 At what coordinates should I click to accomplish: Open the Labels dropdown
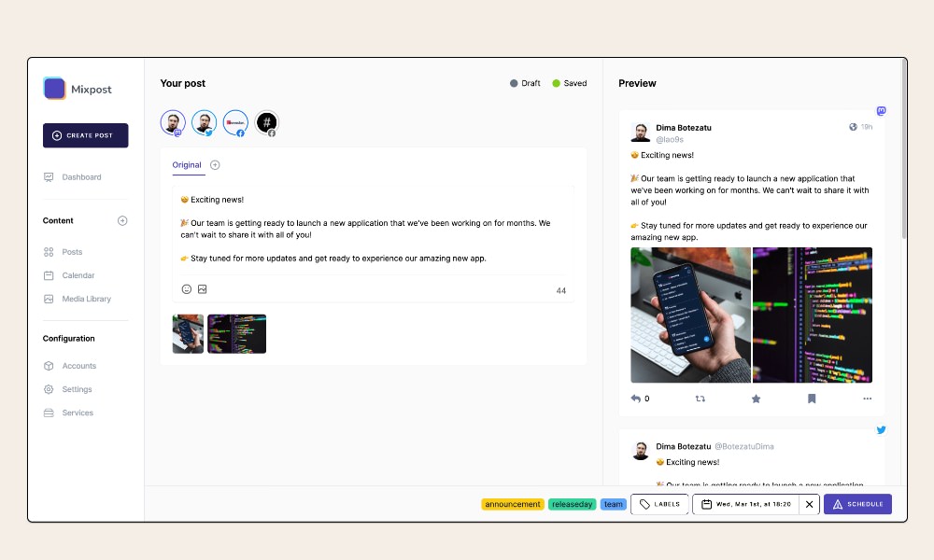coord(659,504)
